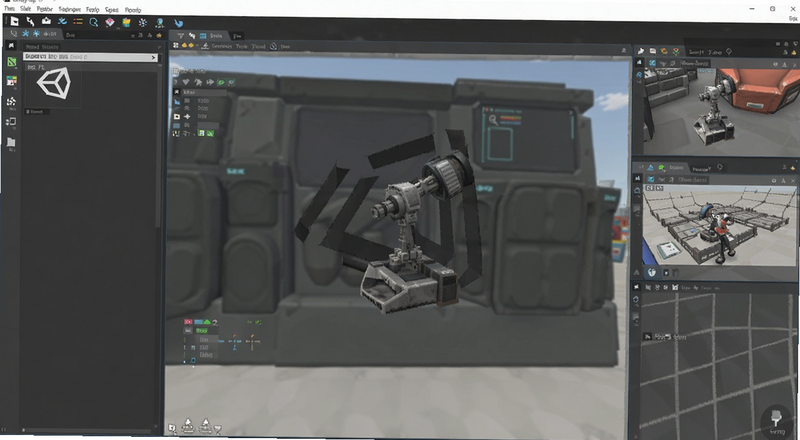Select the Unity cube logo thumbnail
Screen dimensions: 800x440
coord(54,83)
